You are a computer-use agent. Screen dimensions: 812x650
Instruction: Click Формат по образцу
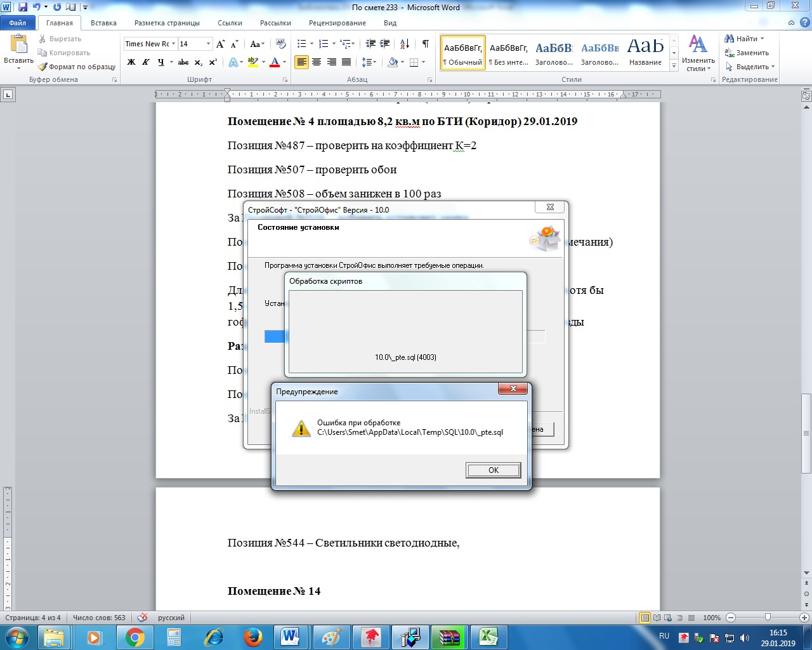[77, 67]
